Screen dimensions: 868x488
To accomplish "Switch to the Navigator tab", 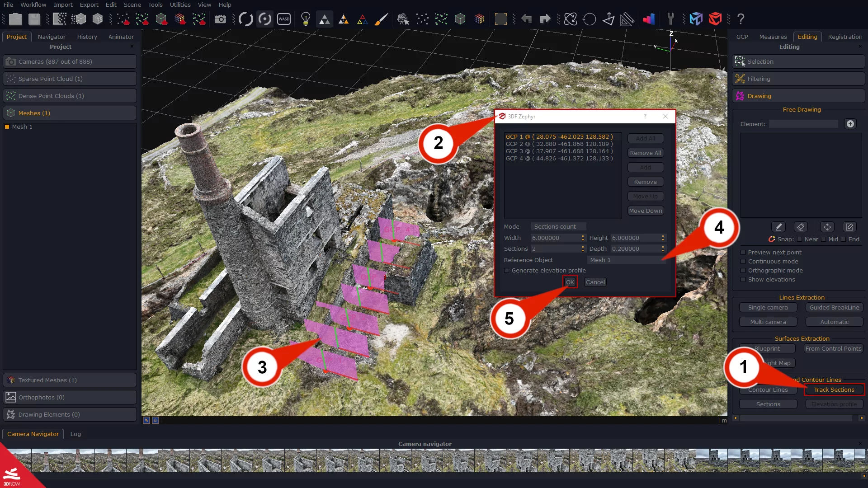I will tap(52, 37).
